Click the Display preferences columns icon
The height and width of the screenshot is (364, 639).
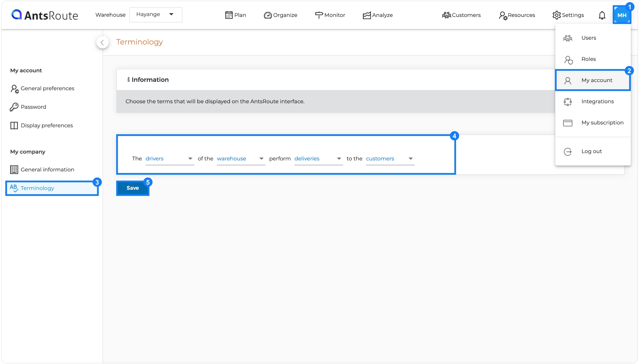[x=14, y=125]
